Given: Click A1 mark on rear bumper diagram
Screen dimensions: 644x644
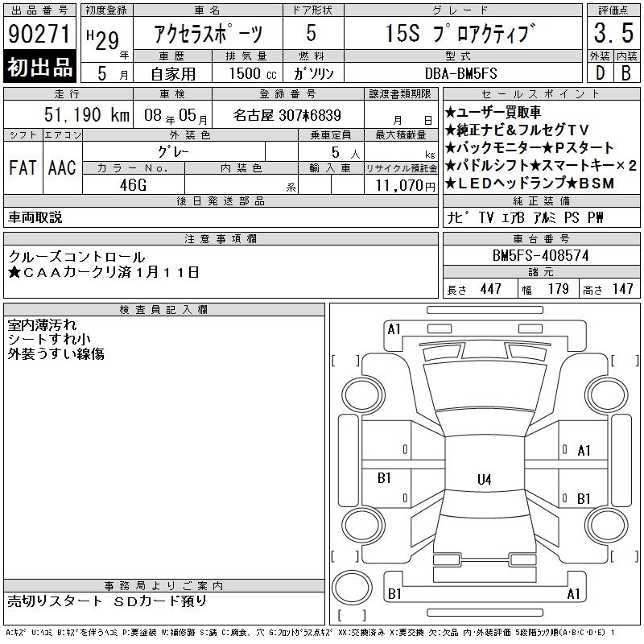Looking at the screenshot, I should coord(573,593).
